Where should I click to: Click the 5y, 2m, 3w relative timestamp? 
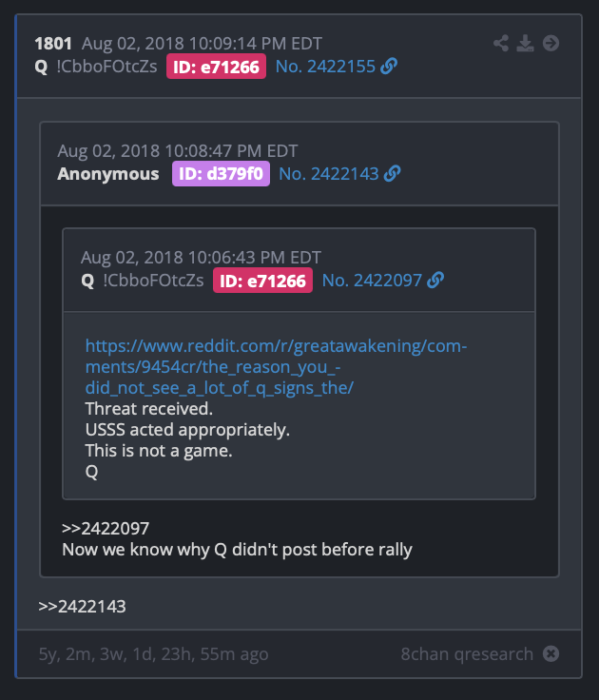click(x=153, y=654)
